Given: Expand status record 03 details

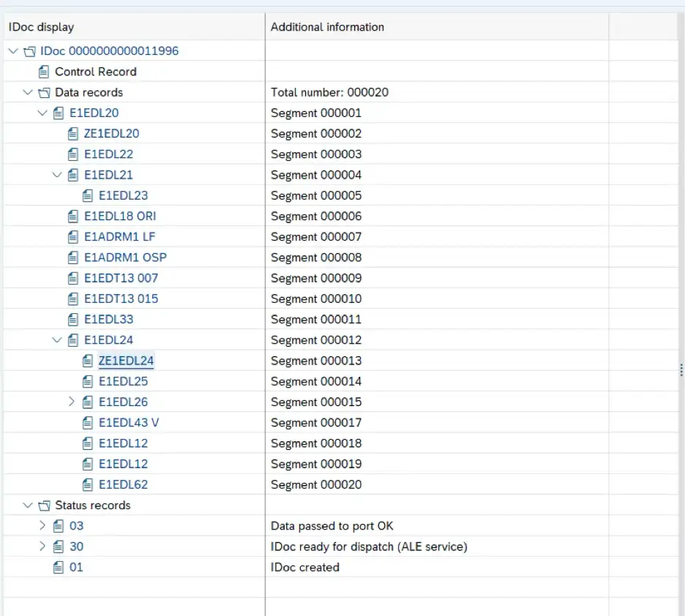Looking at the screenshot, I should coord(42,526).
